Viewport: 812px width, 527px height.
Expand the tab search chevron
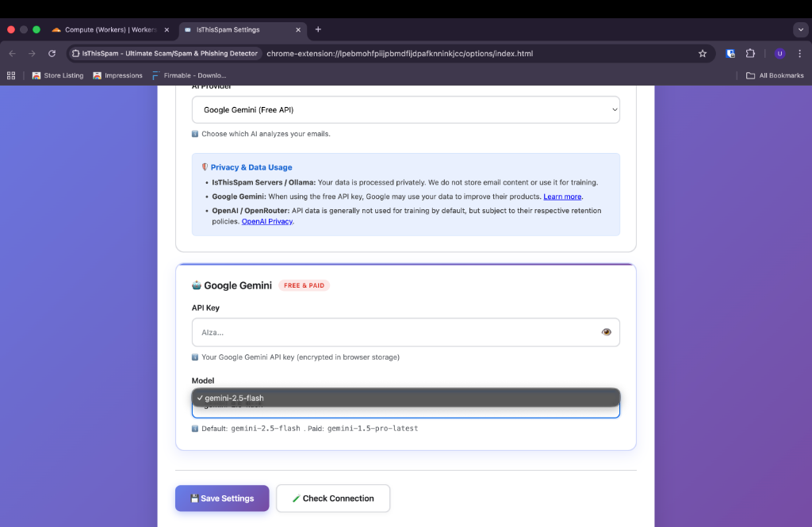[799, 29]
